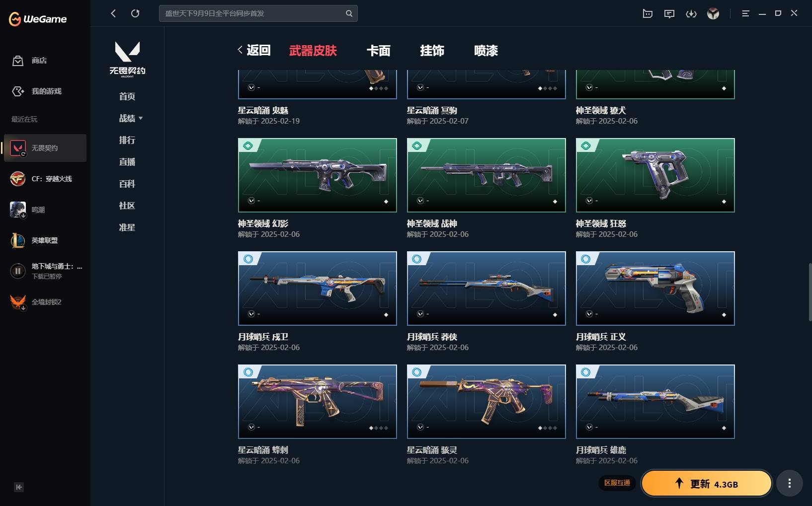Click the refresh icon in top bar

point(135,13)
